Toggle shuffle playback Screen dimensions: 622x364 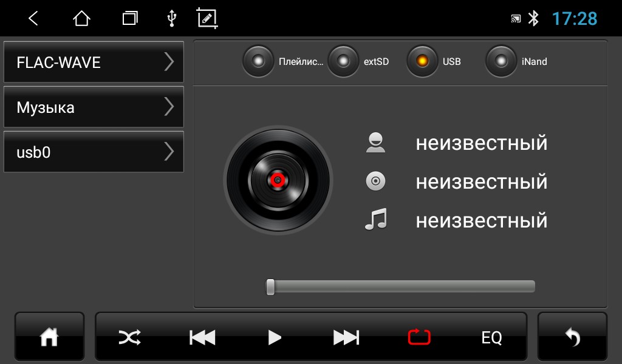point(129,337)
